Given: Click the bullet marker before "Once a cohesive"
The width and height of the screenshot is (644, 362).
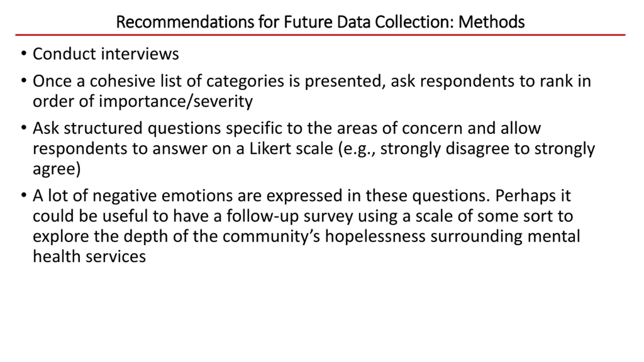Looking at the screenshot, I should [x=24, y=81].
